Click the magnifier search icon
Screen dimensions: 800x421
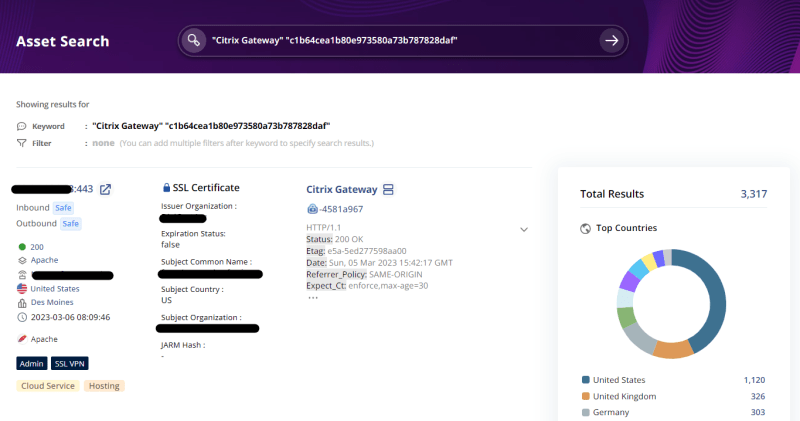pyautogui.click(x=193, y=40)
